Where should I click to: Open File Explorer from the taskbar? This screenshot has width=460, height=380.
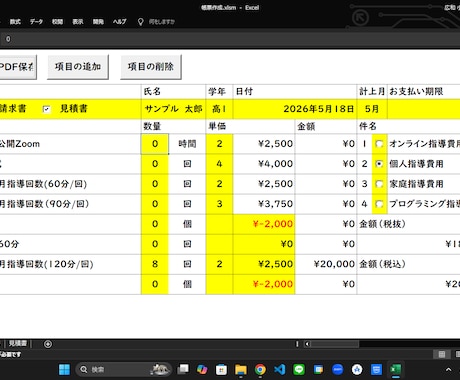[x=241, y=369]
